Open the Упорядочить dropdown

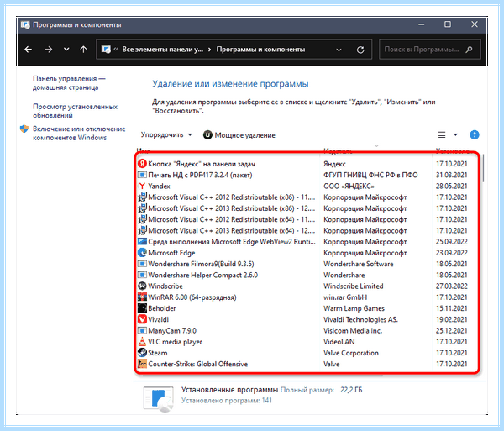pos(166,135)
